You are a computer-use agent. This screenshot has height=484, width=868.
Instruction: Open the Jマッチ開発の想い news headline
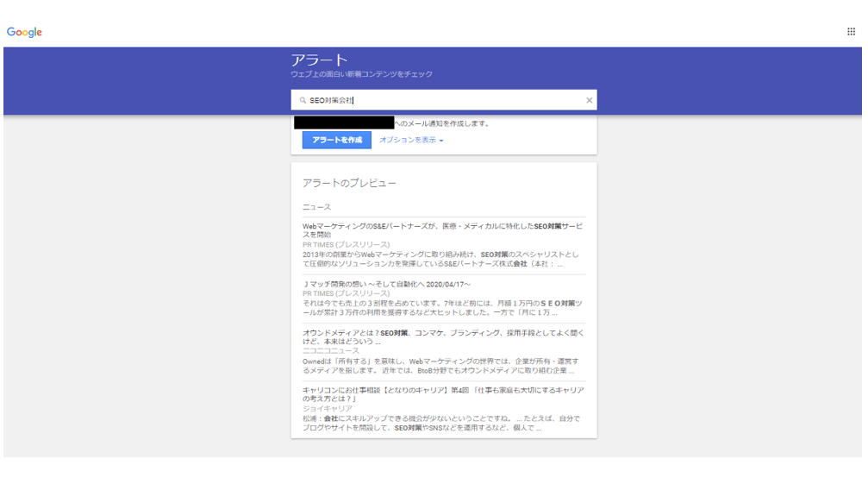point(386,284)
